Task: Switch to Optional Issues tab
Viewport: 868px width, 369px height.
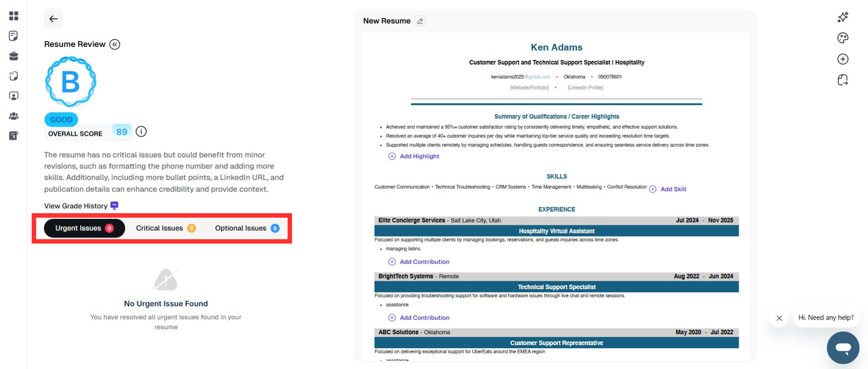Action: tap(247, 228)
